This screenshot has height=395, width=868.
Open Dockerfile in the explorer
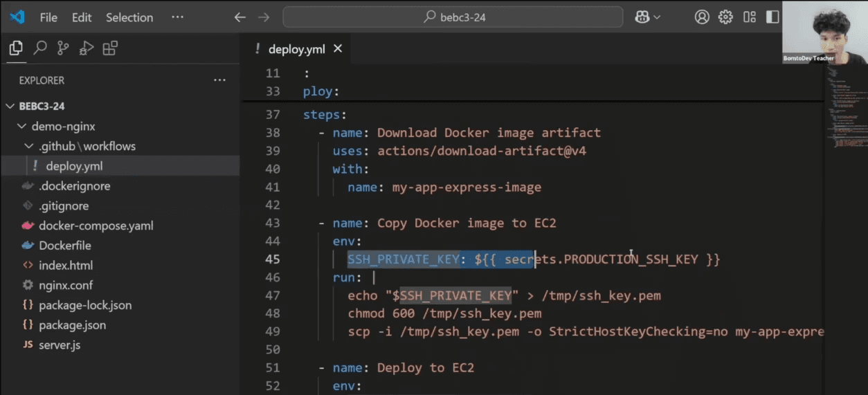point(65,246)
